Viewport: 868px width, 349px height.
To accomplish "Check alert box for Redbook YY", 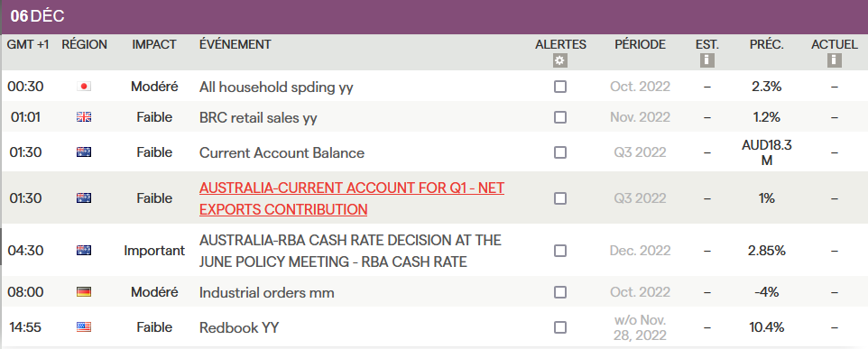I will coord(560,327).
